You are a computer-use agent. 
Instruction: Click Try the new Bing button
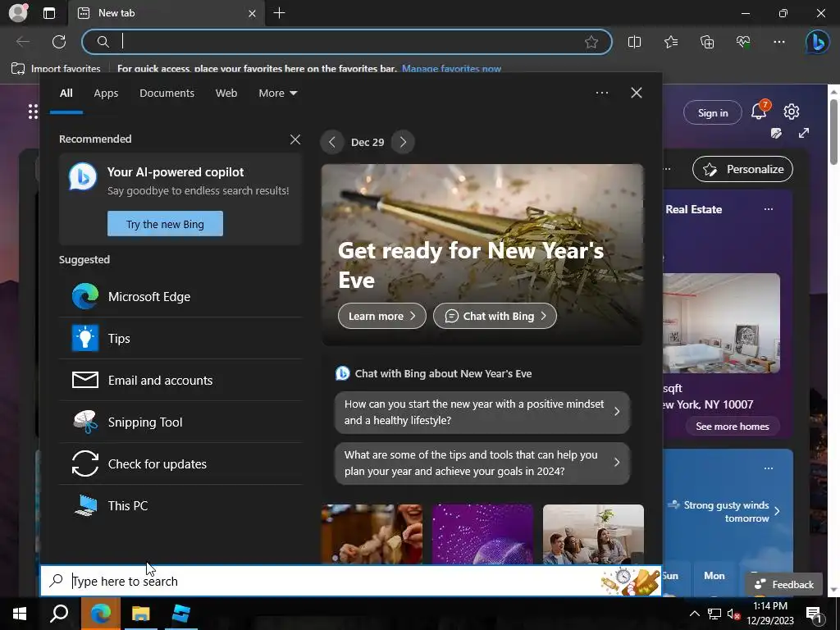click(165, 224)
